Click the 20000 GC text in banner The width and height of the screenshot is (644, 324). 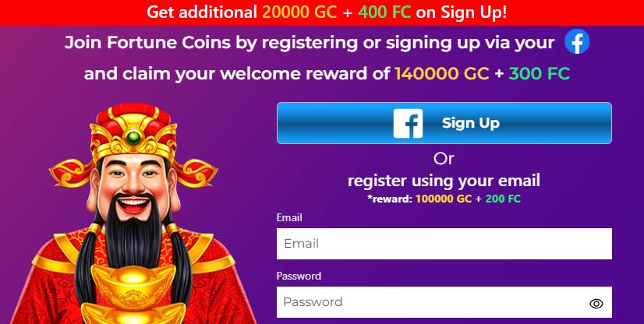(299, 12)
